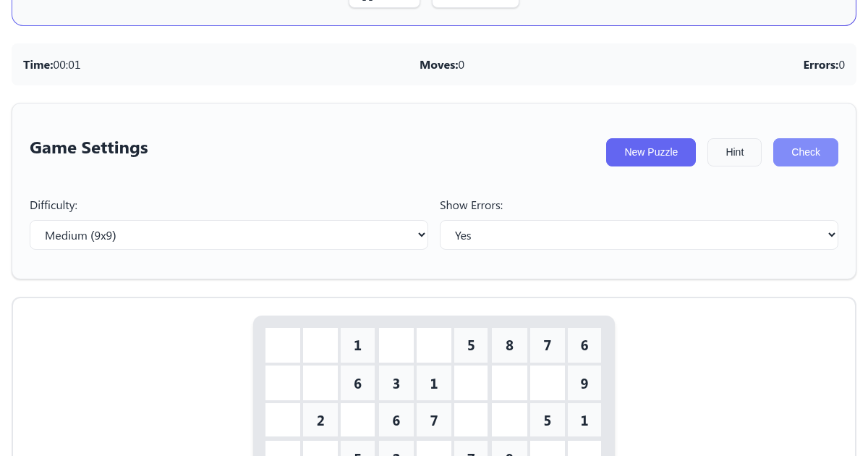Screen dimensions: 868x456
Task: Select the empty cell left of second-row 9
Action: (547, 383)
